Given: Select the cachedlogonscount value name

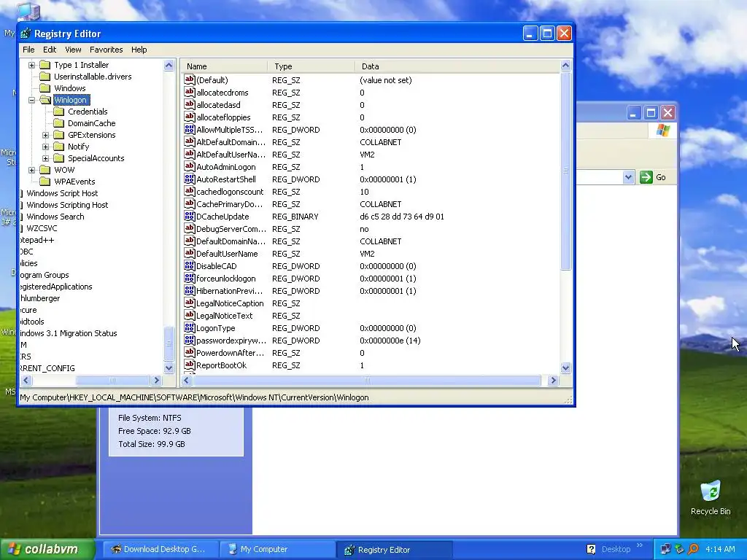Looking at the screenshot, I should point(230,192).
